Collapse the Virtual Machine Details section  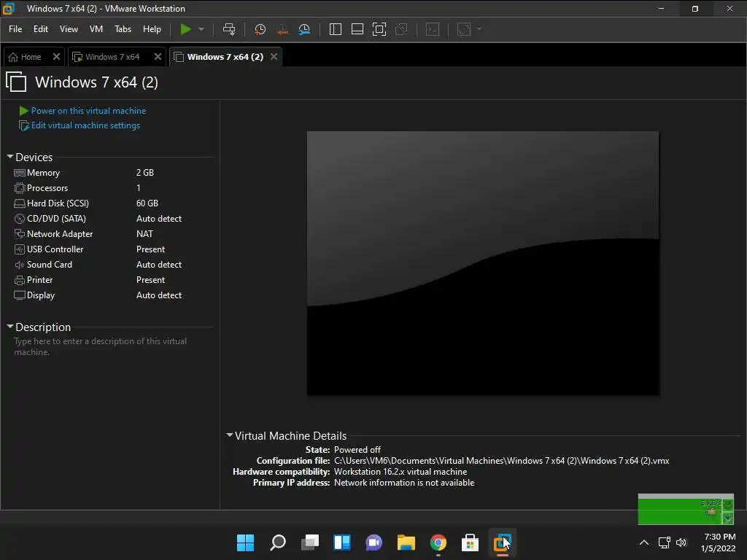click(230, 435)
